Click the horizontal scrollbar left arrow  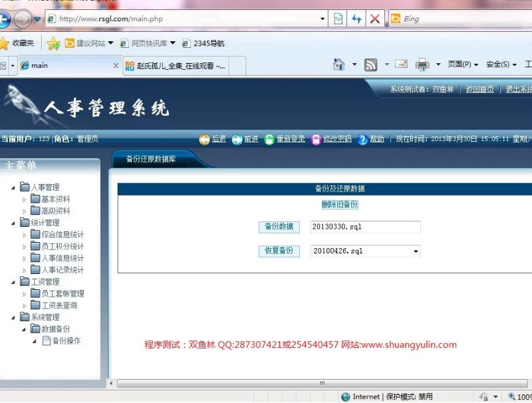tap(111, 384)
